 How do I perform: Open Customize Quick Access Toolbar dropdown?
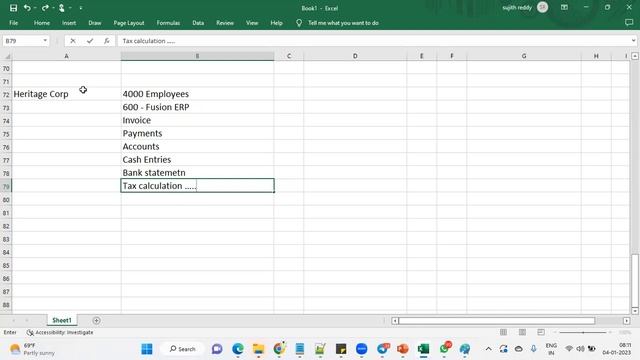coord(81,8)
